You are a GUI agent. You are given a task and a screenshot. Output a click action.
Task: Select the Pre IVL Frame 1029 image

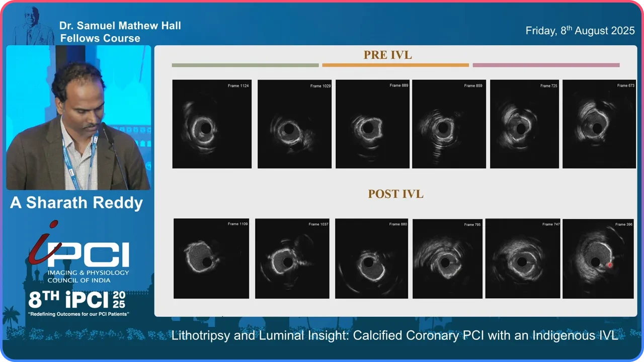click(294, 124)
